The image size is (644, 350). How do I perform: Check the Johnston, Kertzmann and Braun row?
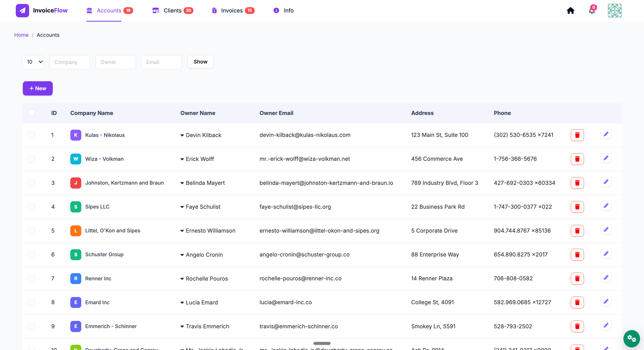coord(32,183)
